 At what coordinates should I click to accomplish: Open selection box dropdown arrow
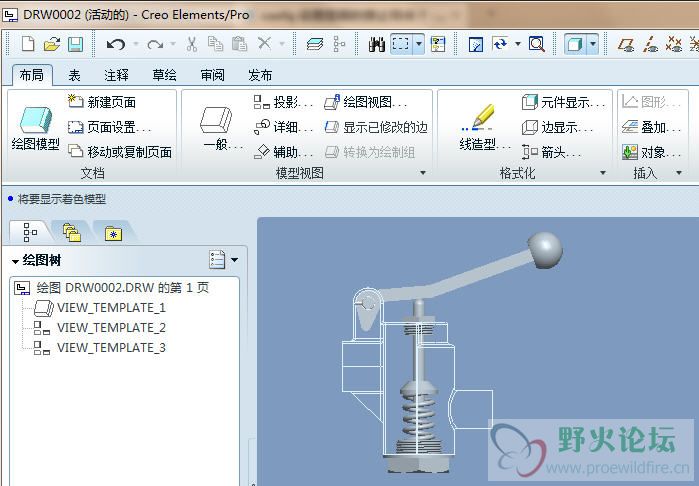419,44
